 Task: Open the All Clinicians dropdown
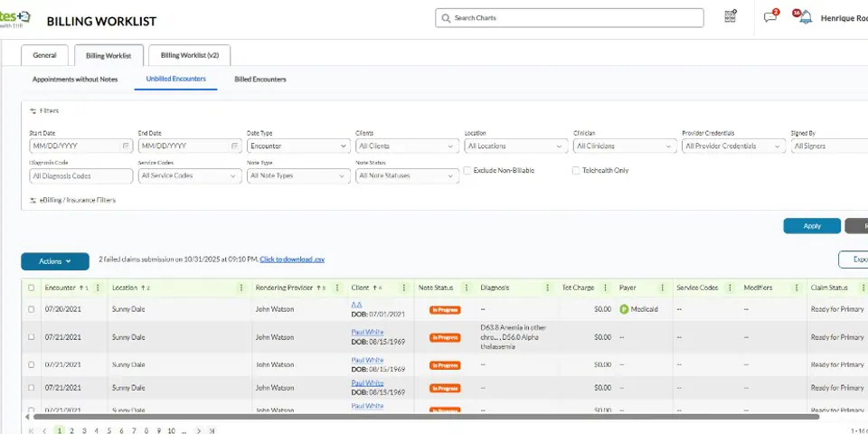coord(625,146)
